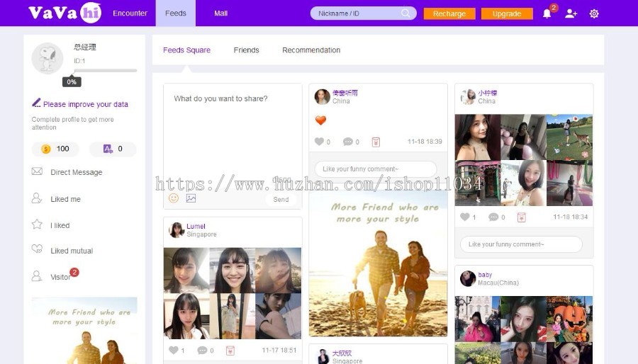Image resolution: width=638 pixels, height=364 pixels.
Task: Open comments on Lumel's post
Action: [202, 350]
